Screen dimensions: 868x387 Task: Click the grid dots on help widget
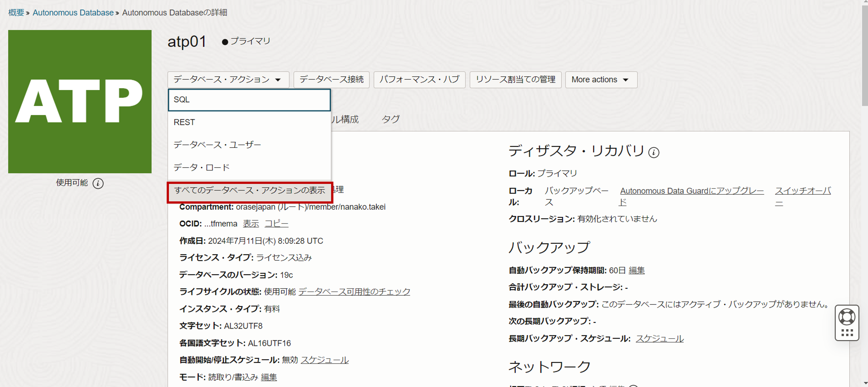[x=847, y=333]
